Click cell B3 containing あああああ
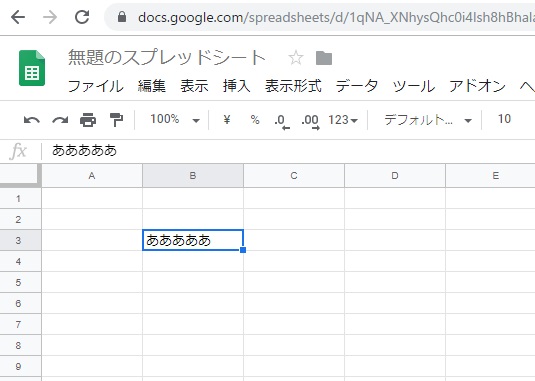 tap(193, 240)
